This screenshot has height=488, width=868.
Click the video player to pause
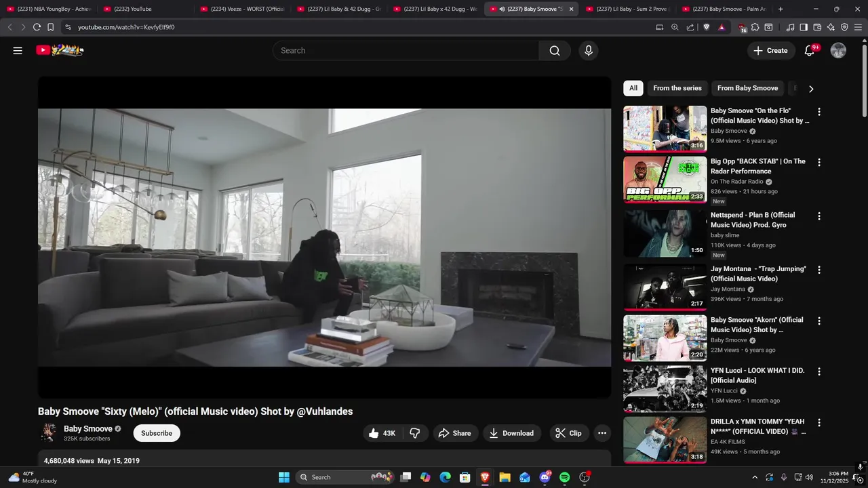(324, 237)
